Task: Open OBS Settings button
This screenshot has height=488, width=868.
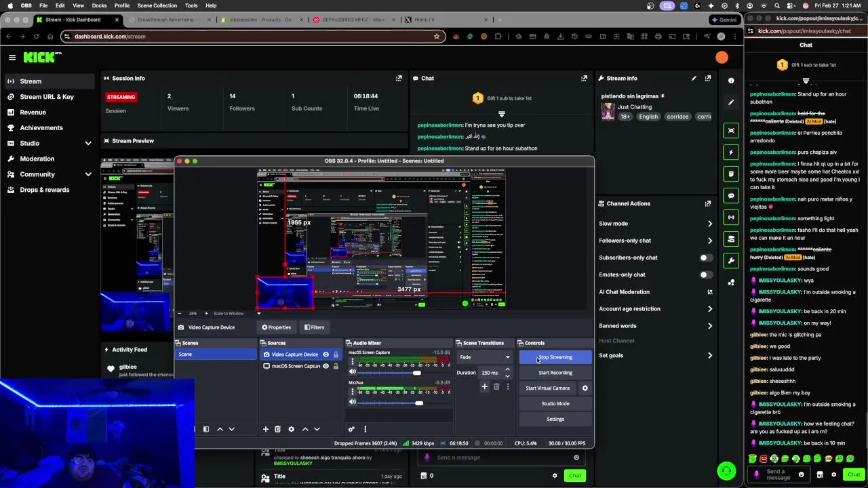Action: tap(555, 420)
